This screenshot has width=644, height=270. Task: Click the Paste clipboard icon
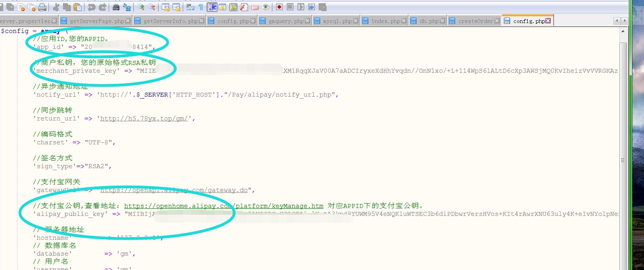click(78, 7)
